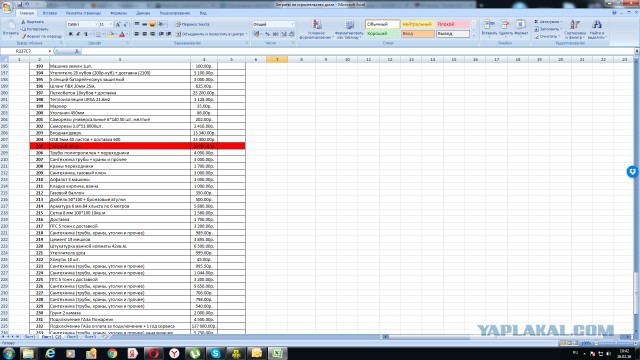640x360 pixels.
Task: Center cell text horizontally
Action: pyautogui.click(x=144, y=34)
